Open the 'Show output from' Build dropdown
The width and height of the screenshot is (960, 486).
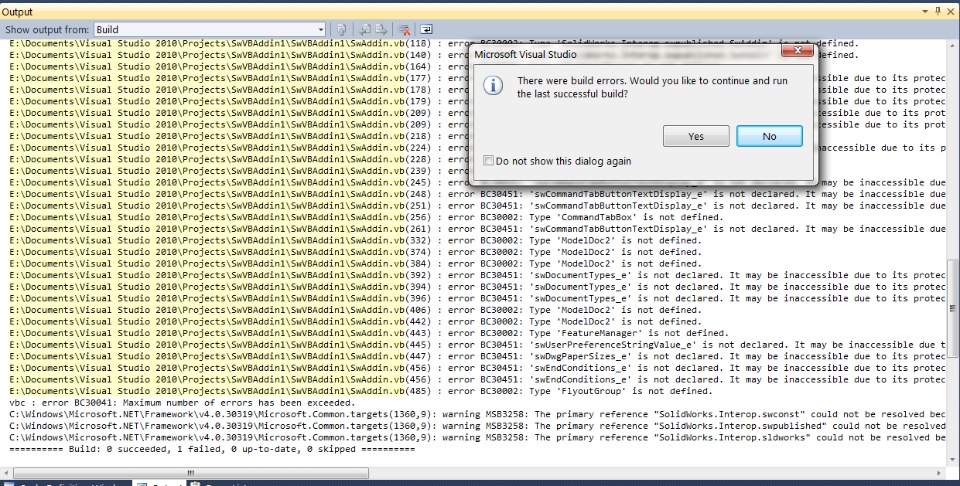click(x=210, y=29)
